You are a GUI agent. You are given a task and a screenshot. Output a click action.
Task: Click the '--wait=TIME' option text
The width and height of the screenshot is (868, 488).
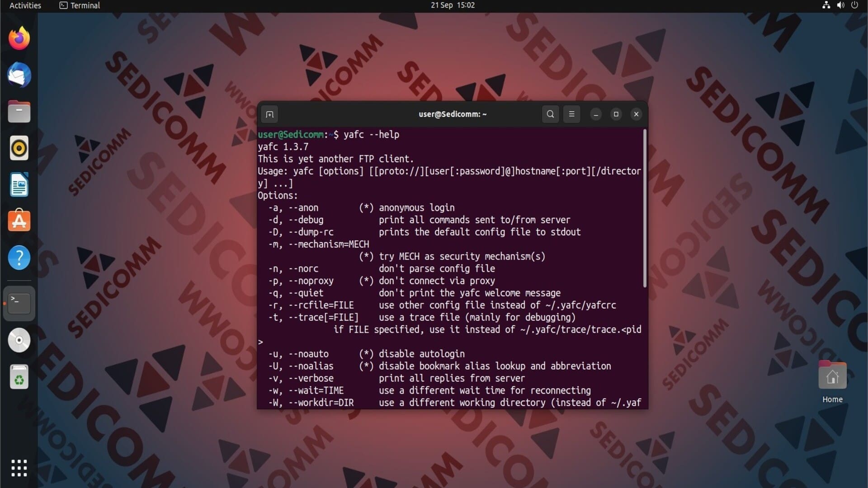[316, 391]
